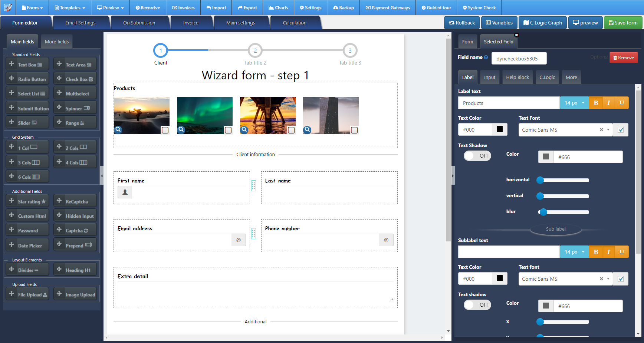Apply bold to the Products label text
Image resolution: width=644 pixels, height=343 pixels.
[595, 103]
